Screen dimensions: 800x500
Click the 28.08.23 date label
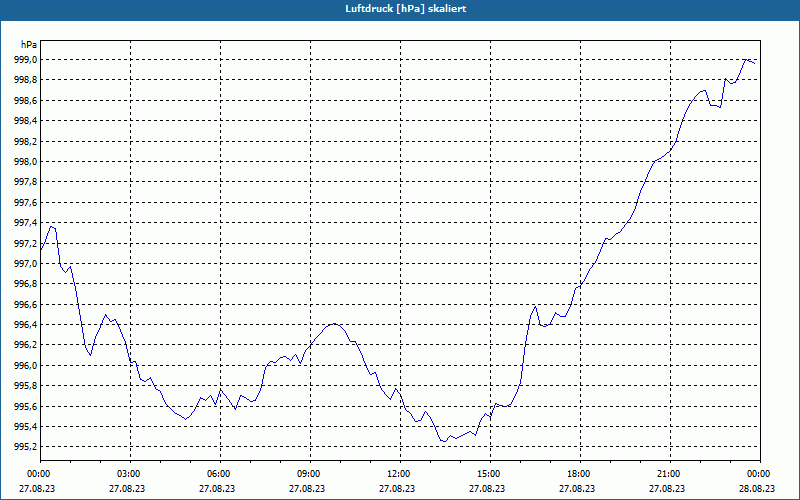pyautogui.click(x=757, y=488)
